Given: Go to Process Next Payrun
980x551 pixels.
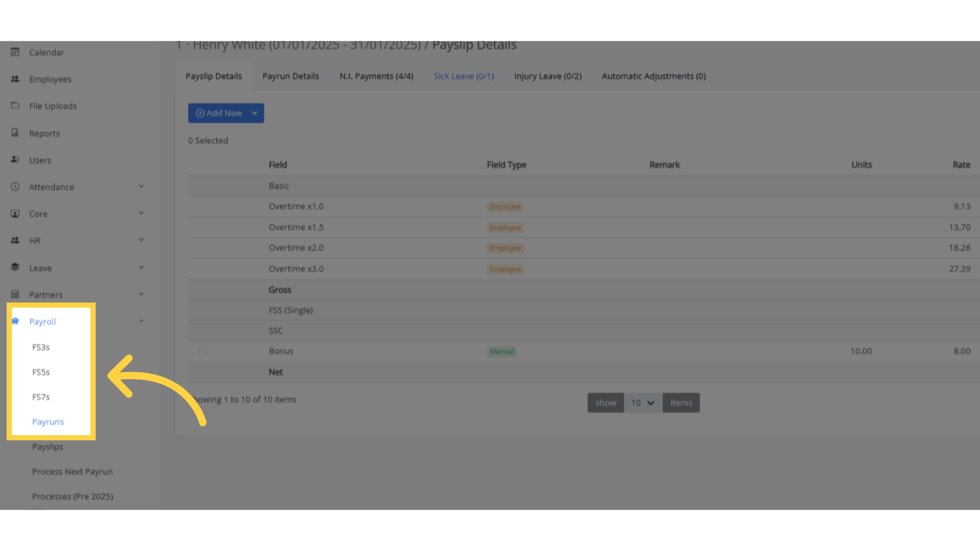Looking at the screenshot, I should (x=72, y=472).
